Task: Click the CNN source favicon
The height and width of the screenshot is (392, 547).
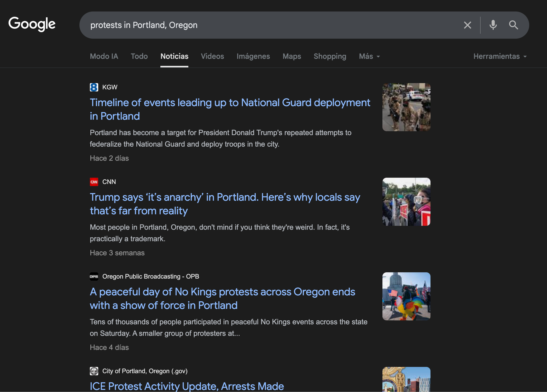Action: click(94, 182)
